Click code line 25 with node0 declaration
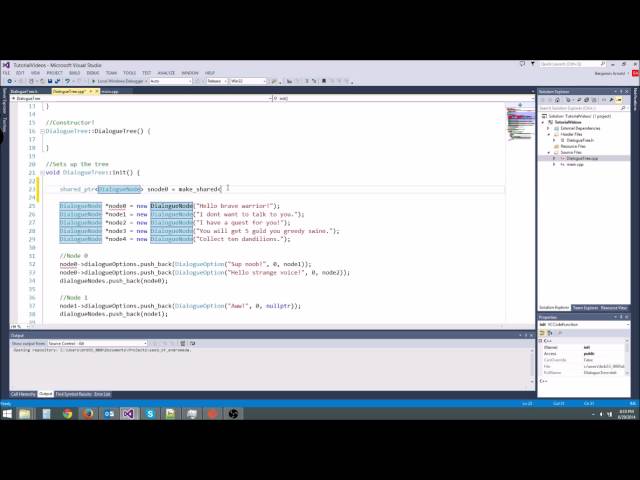Screen dimensions: 640x480 [169, 206]
